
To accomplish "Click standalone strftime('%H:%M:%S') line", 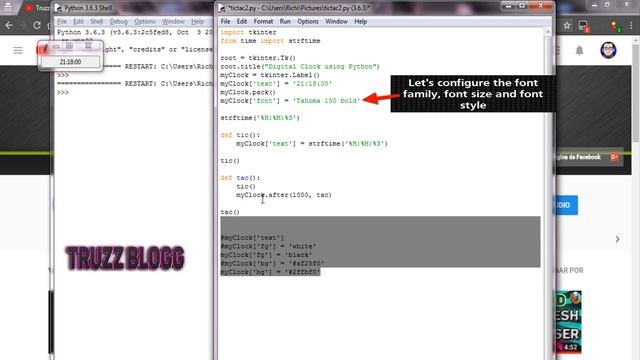I will [x=260, y=118].
